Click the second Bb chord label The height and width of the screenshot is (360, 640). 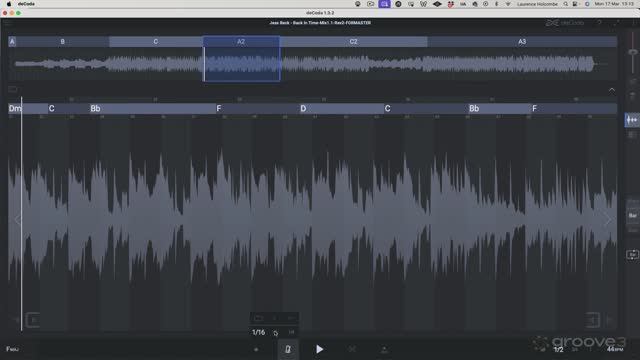[474, 109]
